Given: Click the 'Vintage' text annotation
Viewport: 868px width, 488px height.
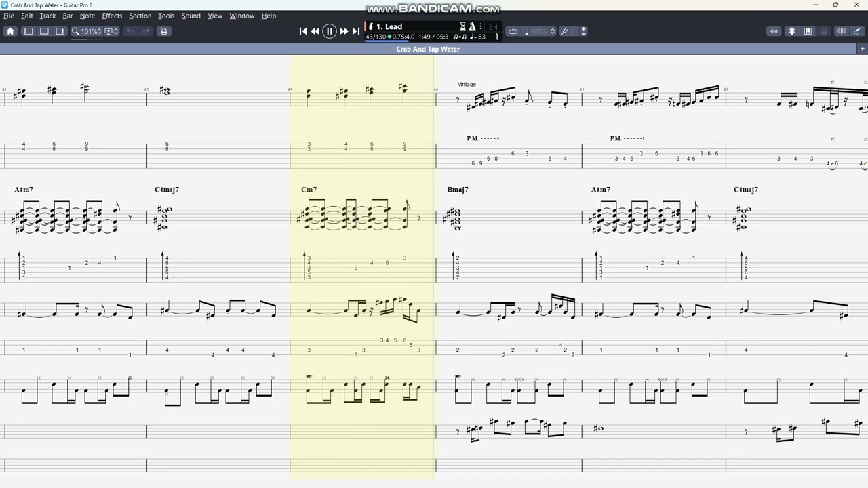Looking at the screenshot, I should pos(467,84).
